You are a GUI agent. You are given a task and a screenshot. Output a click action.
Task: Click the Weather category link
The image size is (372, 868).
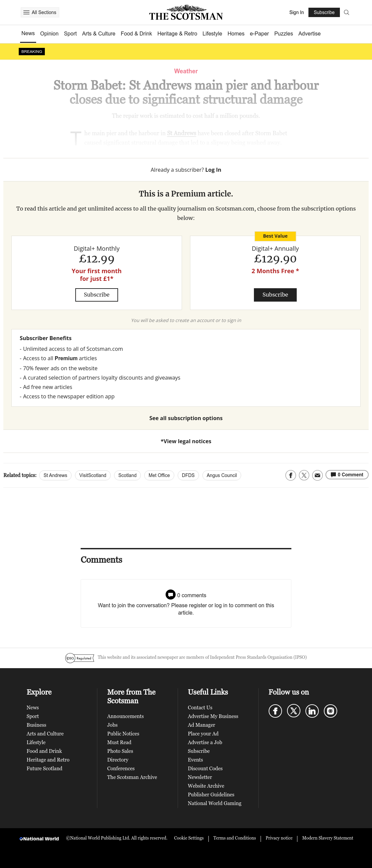[186, 71]
